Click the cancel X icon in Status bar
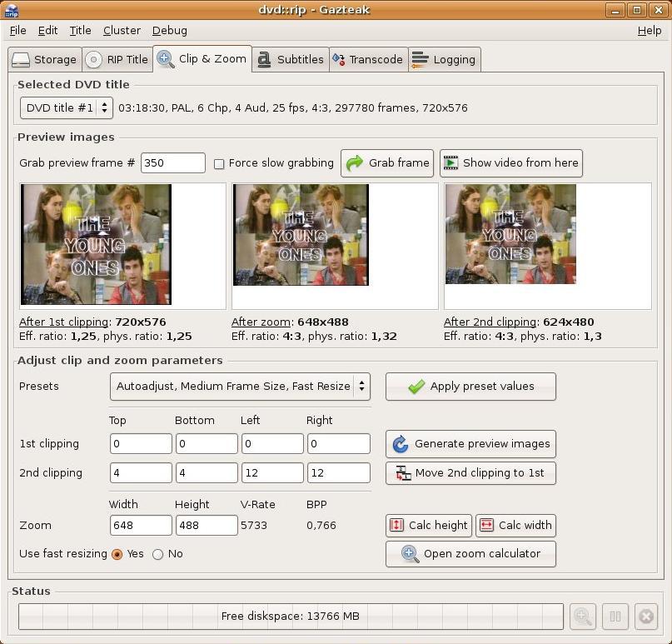Image resolution: width=672 pixels, height=644 pixels. pos(646,617)
